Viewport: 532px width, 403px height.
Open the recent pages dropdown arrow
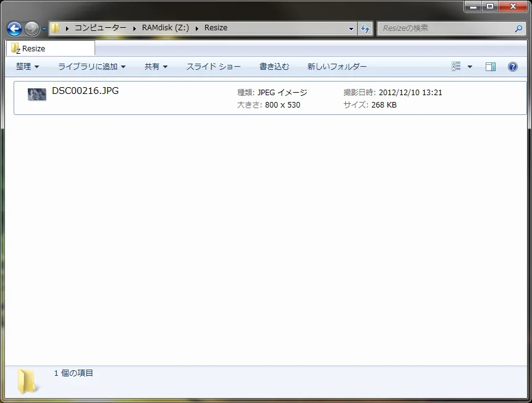coord(44,29)
